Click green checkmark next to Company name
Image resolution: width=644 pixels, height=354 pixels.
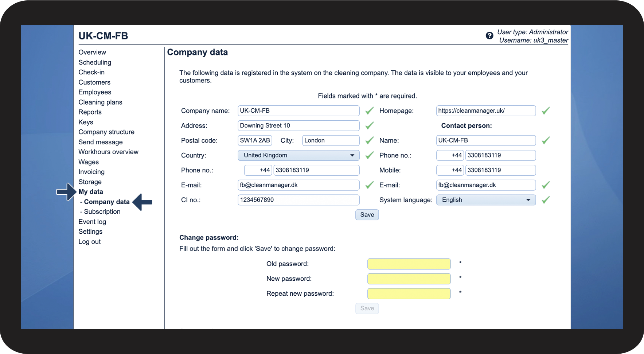[x=370, y=110]
